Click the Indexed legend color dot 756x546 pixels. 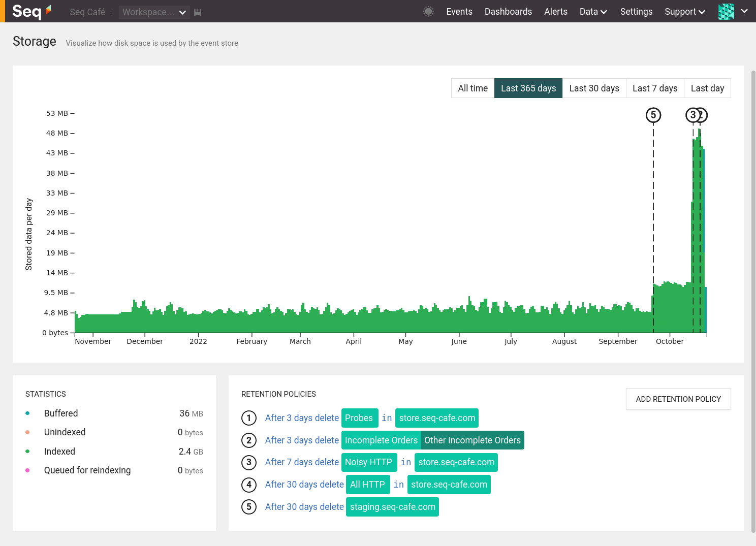27,452
